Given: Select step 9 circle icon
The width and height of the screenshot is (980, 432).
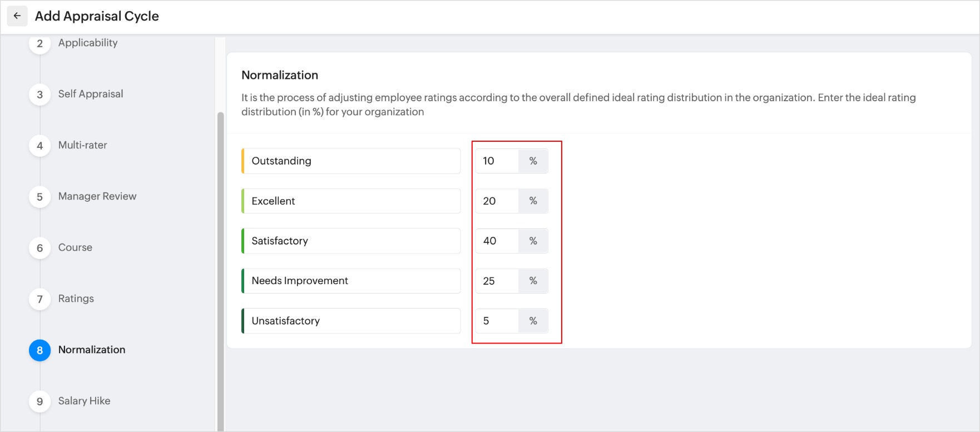Looking at the screenshot, I should tap(39, 401).
